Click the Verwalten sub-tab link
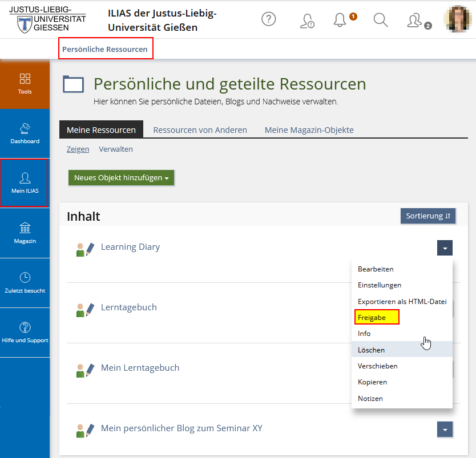The height and width of the screenshot is (458, 476). pyautogui.click(x=116, y=149)
